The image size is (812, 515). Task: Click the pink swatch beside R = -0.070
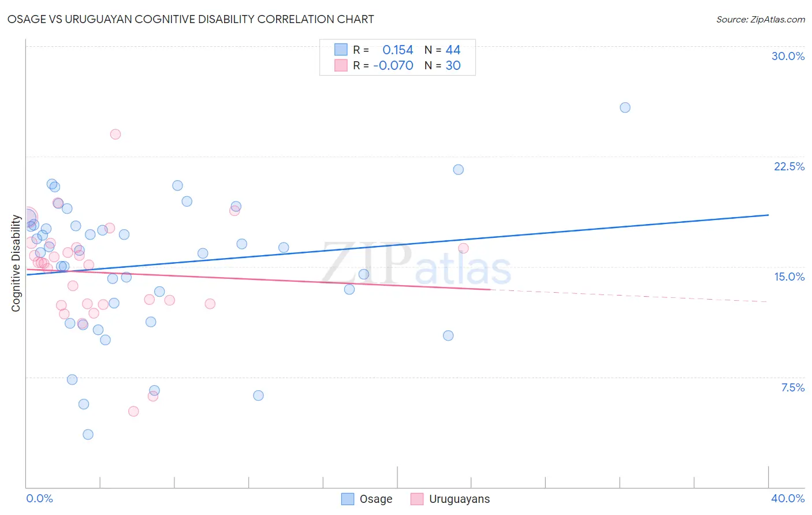(x=341, y=65)
